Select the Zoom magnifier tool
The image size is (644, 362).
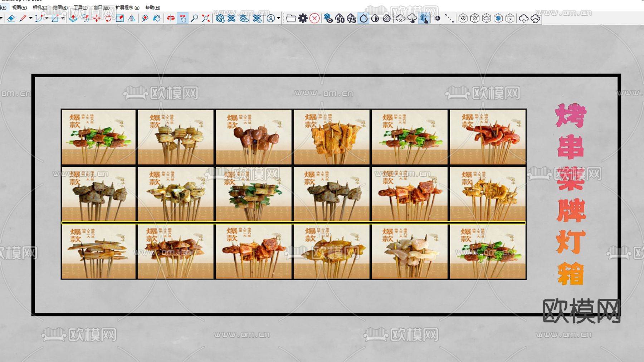click(194, 18)
